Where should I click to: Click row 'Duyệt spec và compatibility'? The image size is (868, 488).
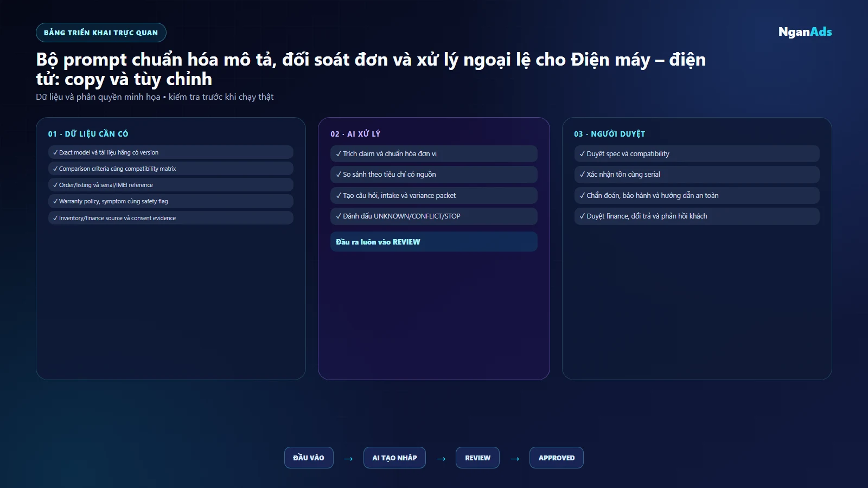click(x=697, y=153)
